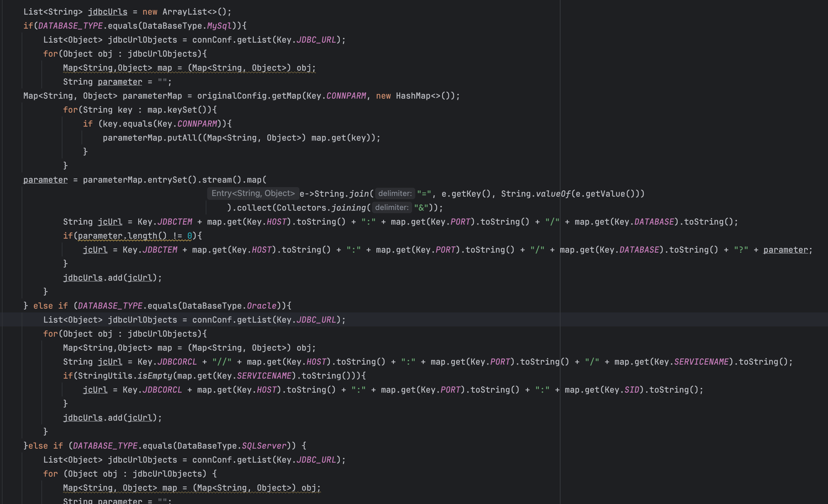Select the underlined jdbcUrls variable declaration
The width and height of the screenshot is (828, 504).
tap(108, 11)
